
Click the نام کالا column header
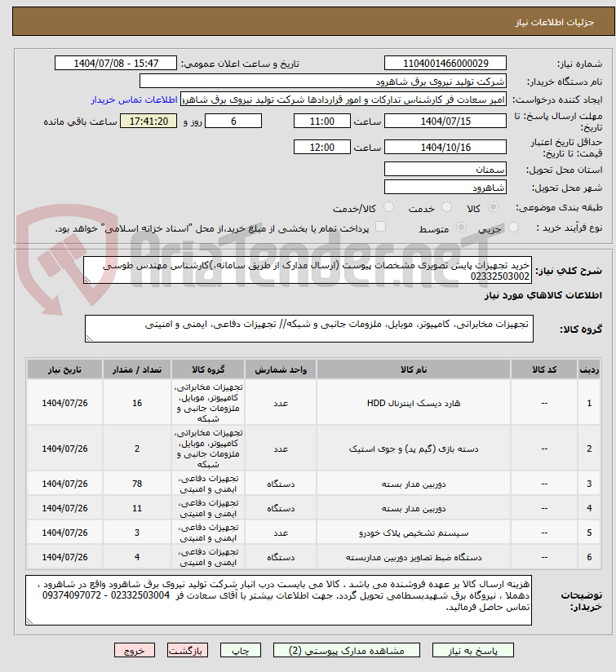click(x=414, y=369)
